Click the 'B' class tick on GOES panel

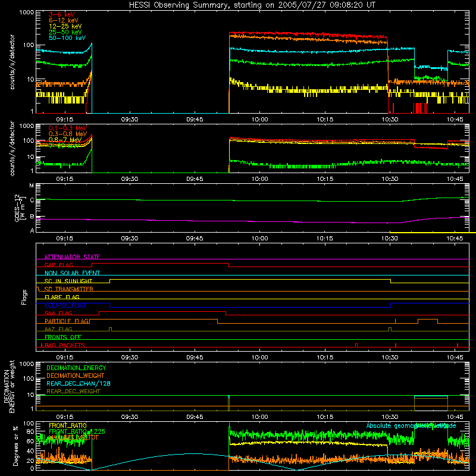[32, 217]
